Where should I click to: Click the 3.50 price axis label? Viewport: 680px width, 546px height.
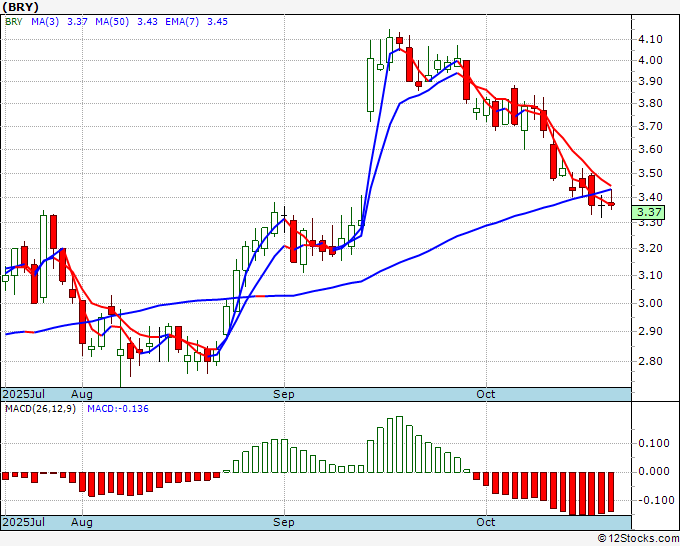point(650,173)
